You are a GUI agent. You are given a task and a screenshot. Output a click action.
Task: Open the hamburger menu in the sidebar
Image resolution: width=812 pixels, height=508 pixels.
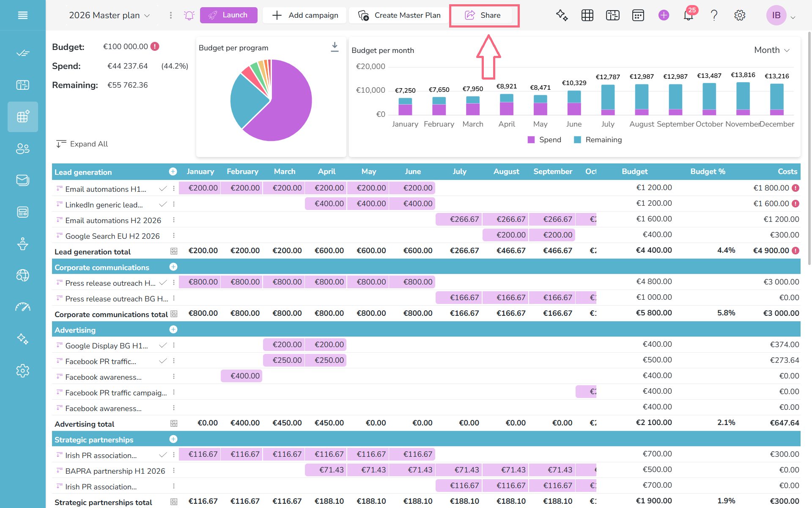(x=23, y=15)
